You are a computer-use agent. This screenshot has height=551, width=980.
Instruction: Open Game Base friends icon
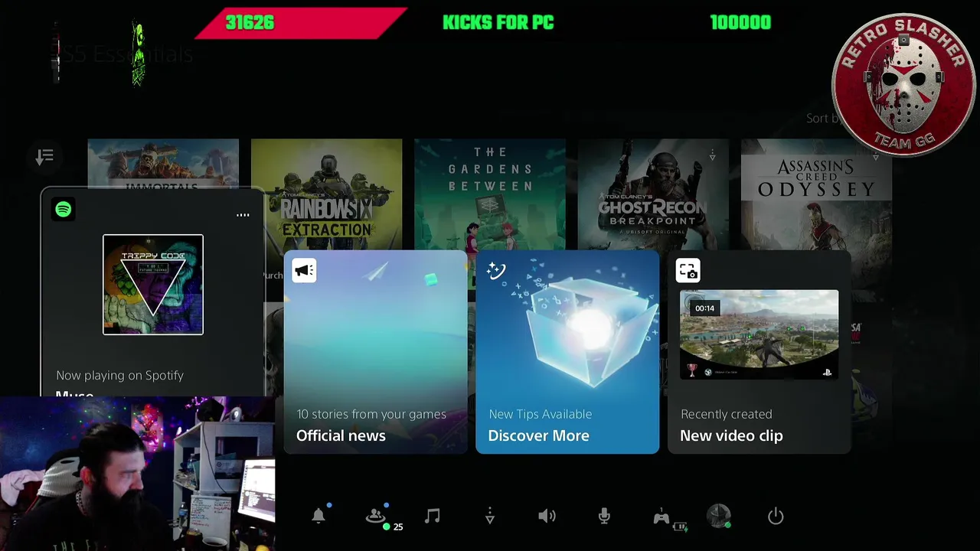click(x=375, y=517)
